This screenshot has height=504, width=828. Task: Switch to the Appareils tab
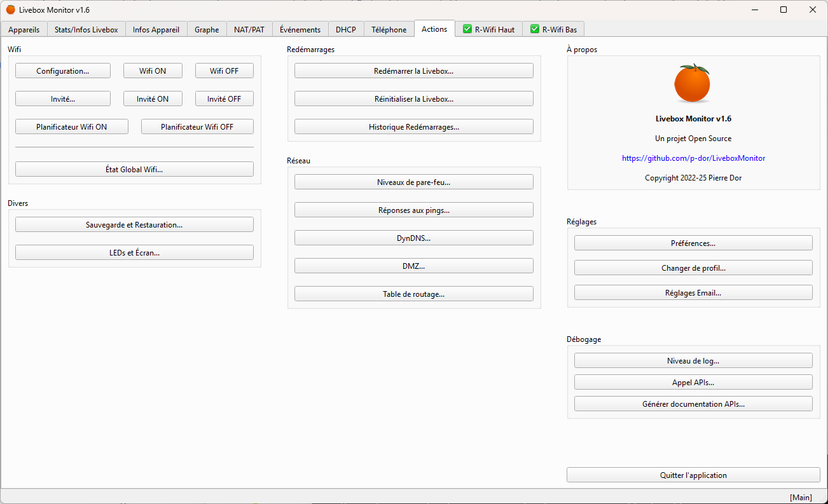(24, 29)
